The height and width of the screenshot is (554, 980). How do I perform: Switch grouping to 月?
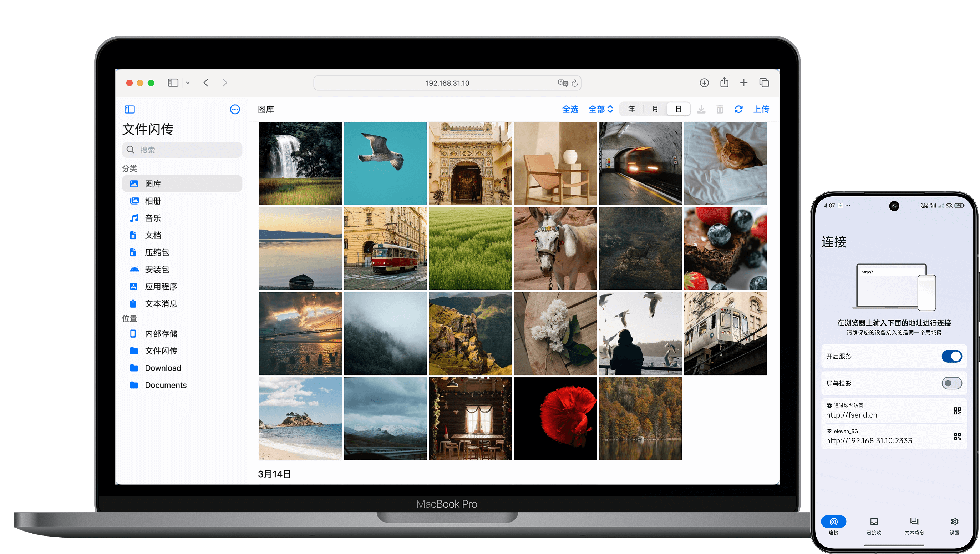coord(655,109)
